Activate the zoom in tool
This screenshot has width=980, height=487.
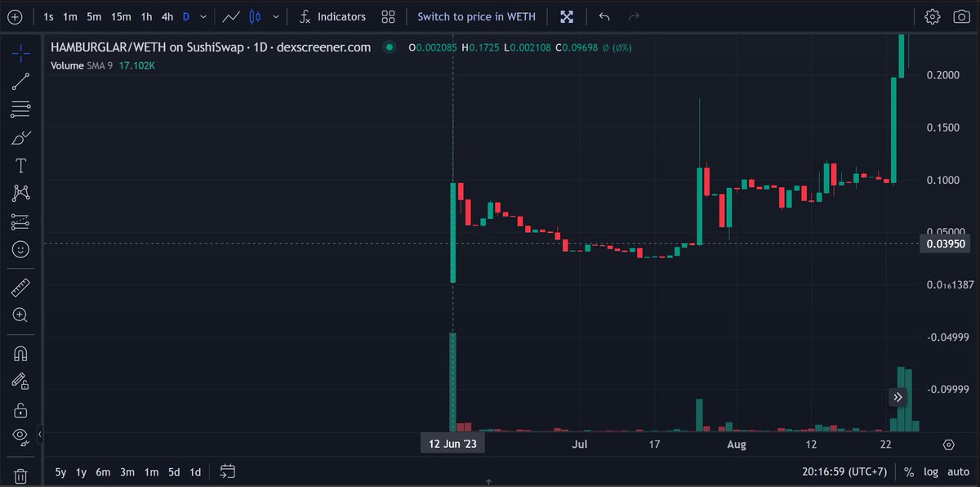pos(21,315)
